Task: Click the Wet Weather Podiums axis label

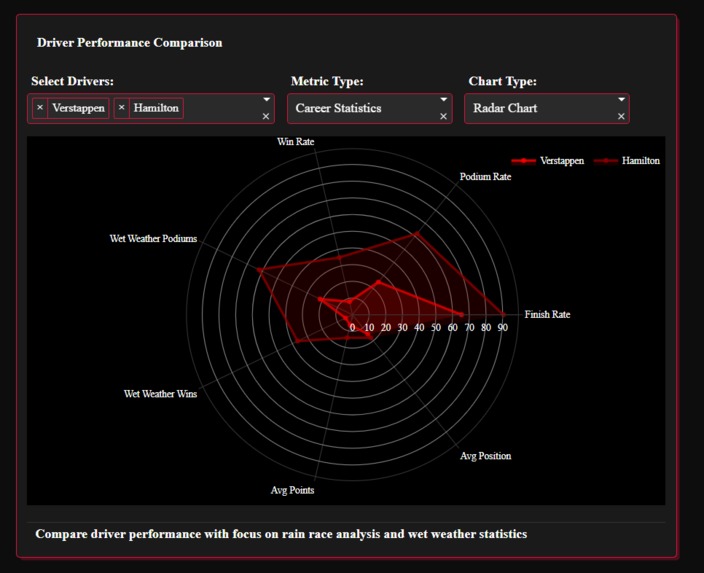Action: tap(153, 238)
